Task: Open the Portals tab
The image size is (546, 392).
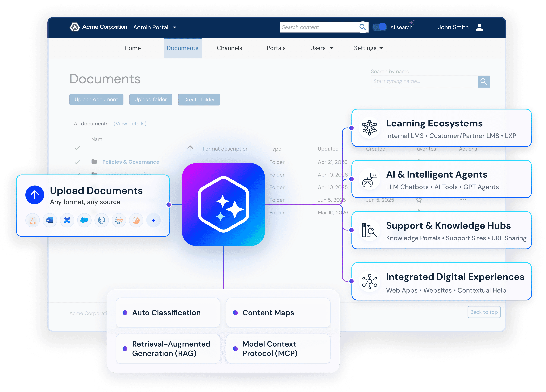Action: tap(276, 48)
